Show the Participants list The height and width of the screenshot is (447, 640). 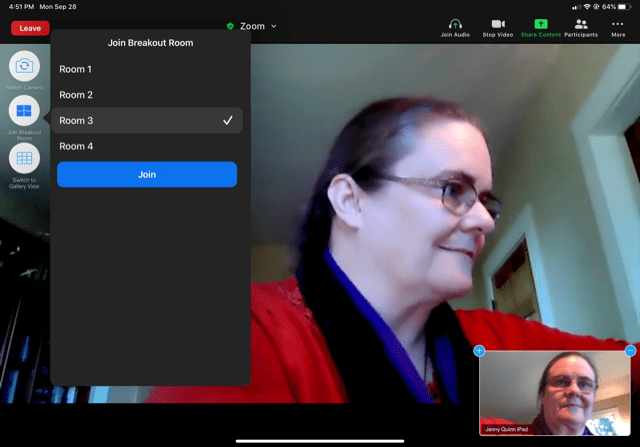[x=581, y=24]
